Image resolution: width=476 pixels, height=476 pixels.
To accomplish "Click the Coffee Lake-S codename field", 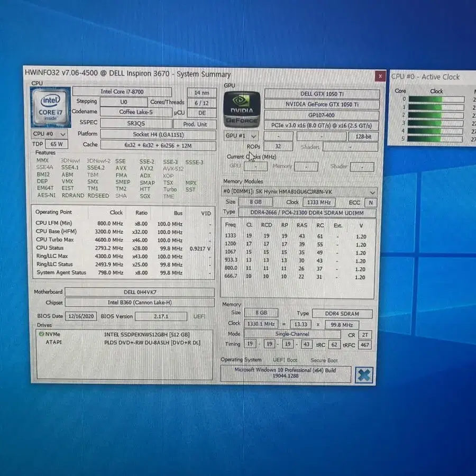I will pyautogui.click(x=136, y=112).
